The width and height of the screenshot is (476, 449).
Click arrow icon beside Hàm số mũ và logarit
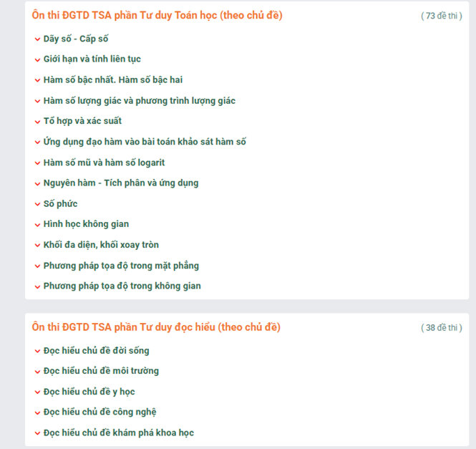[37, 163]
